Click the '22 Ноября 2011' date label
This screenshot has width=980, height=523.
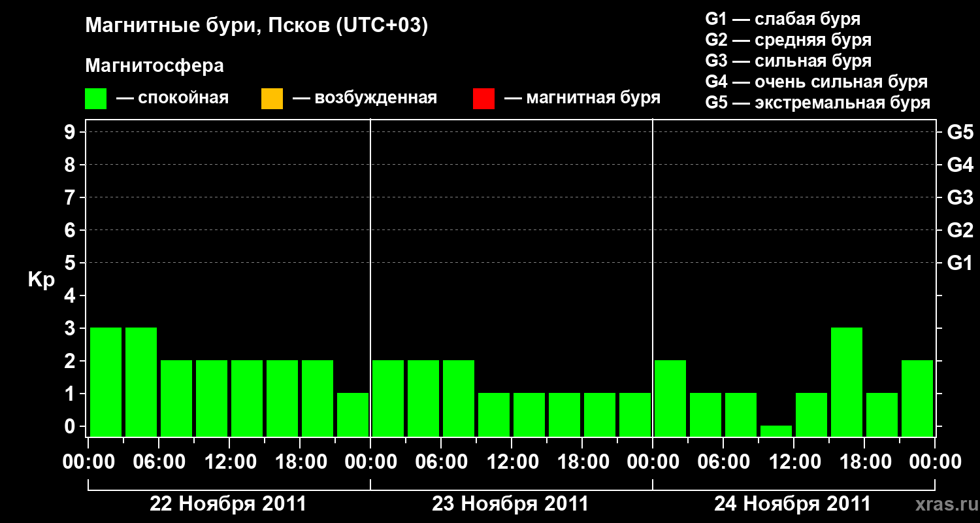point(228,504)
